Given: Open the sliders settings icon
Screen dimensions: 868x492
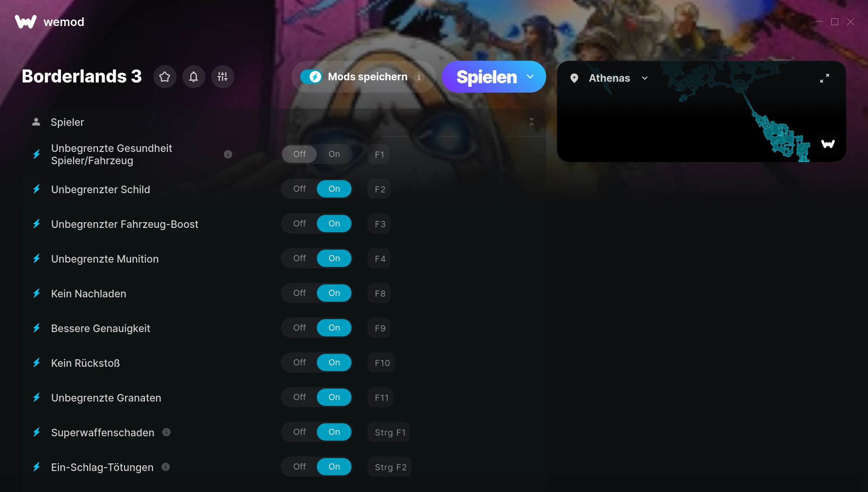Looking at the screenshot, I should pos(222,77).
